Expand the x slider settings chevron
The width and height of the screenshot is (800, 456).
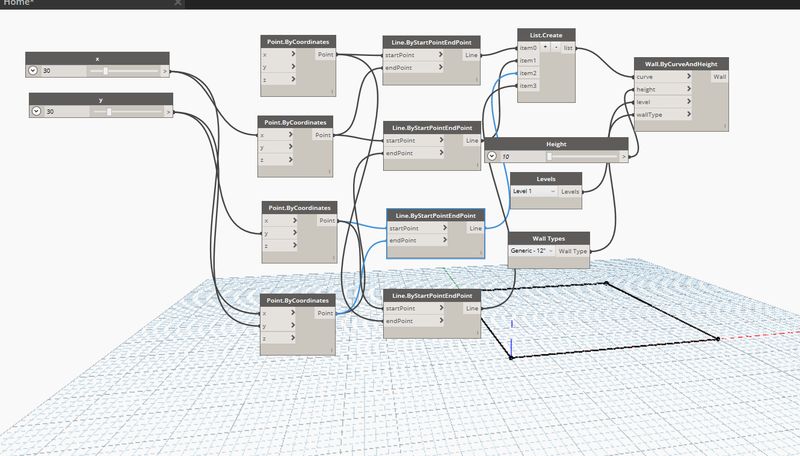click(x=33, y=71)
